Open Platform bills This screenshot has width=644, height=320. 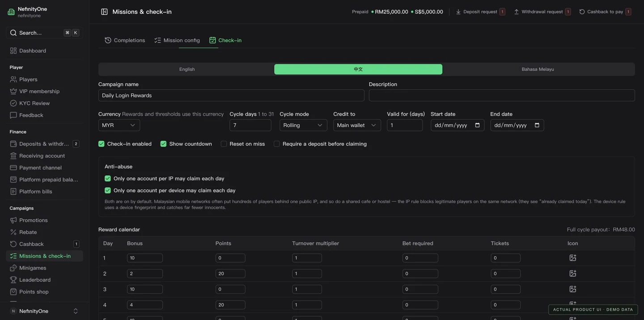point(45,191)
